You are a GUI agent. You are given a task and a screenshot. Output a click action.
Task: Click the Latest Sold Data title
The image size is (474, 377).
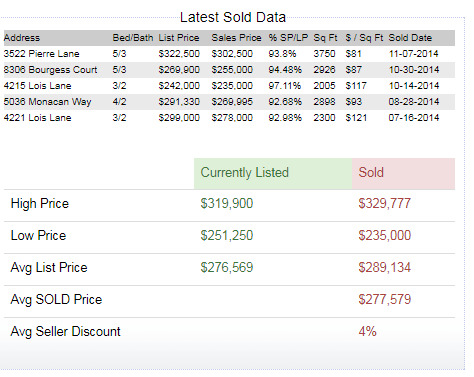[233, 17]
